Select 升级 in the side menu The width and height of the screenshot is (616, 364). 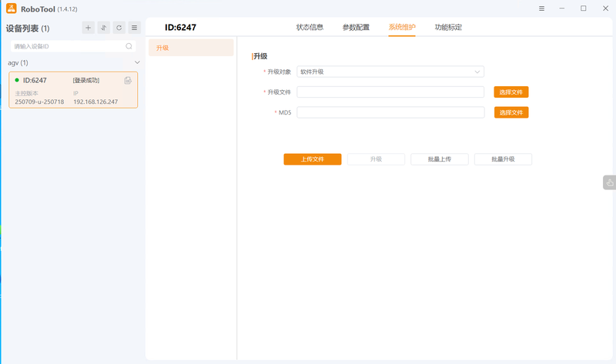point(190,48)
